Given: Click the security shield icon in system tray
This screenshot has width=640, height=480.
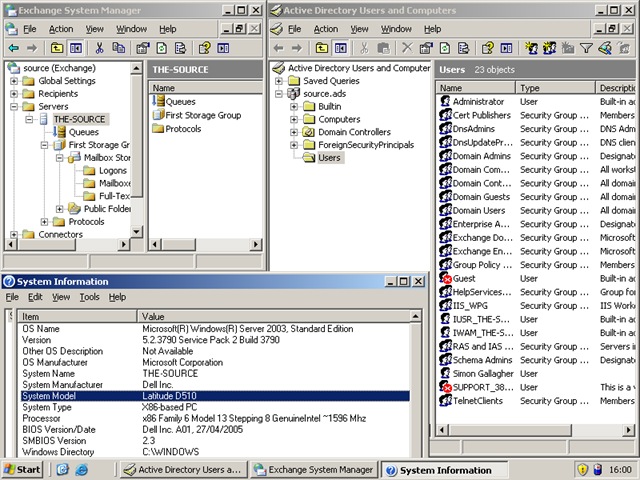Looking at the screenshot, I should [582, 469].
